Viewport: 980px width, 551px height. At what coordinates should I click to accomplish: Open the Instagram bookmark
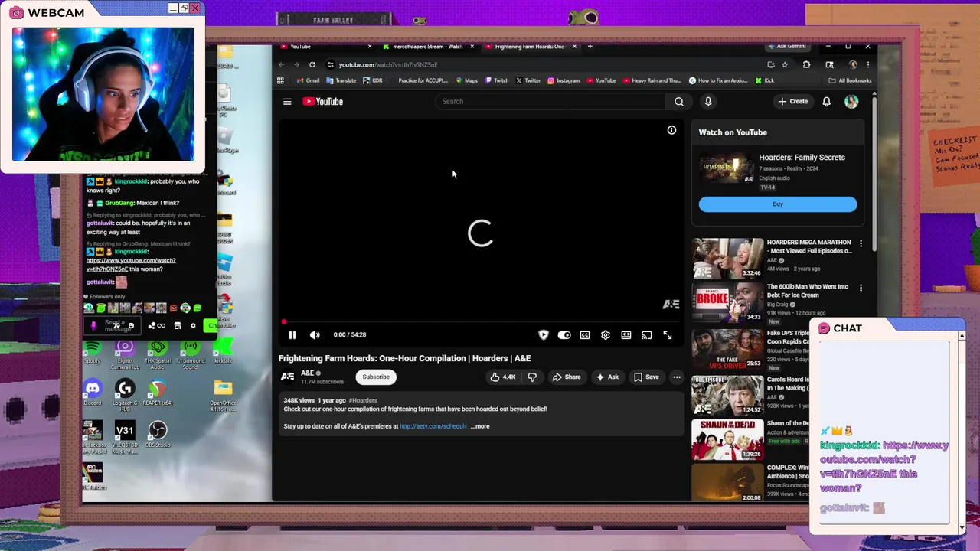click(x=563, y=80)
